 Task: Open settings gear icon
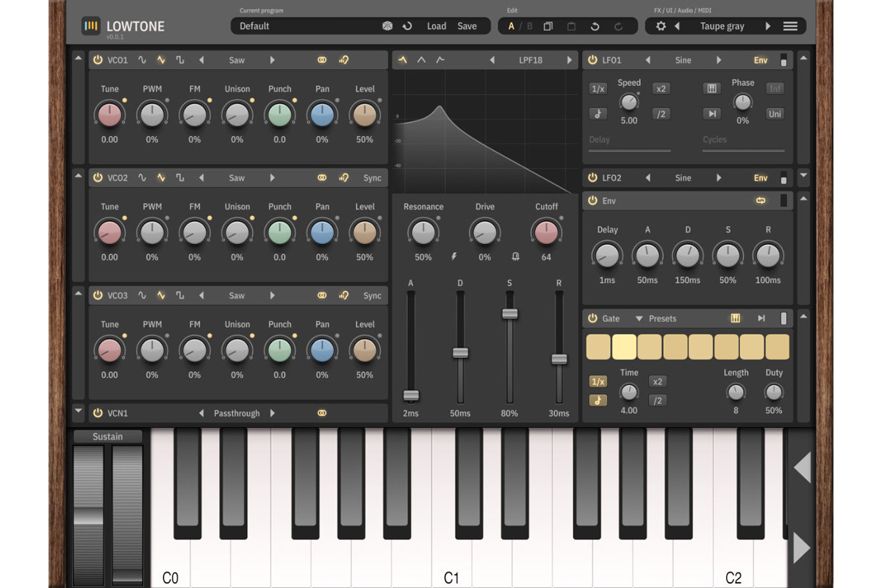(661, 26)
